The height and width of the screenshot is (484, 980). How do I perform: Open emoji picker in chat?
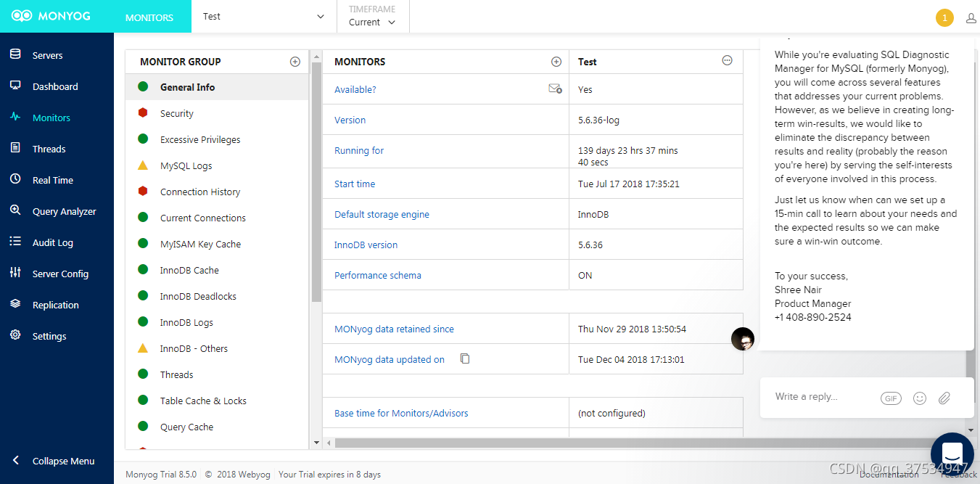pos(920,398)
